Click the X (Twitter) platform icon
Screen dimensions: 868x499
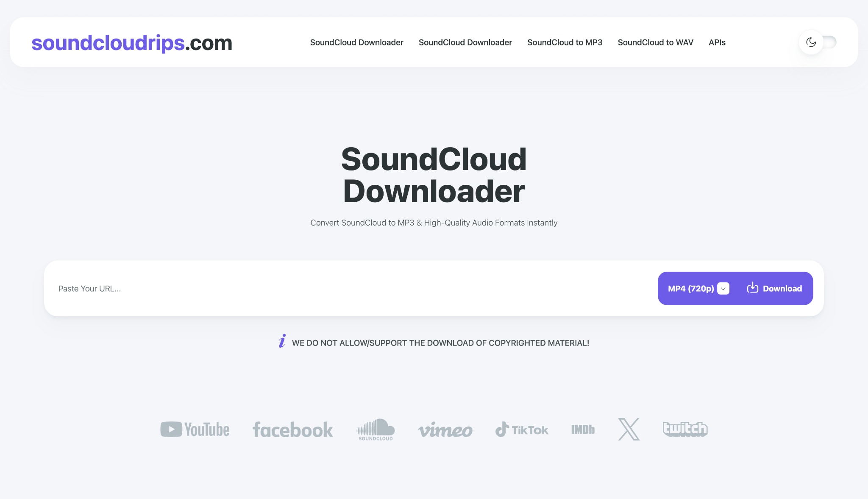point(629,429)
